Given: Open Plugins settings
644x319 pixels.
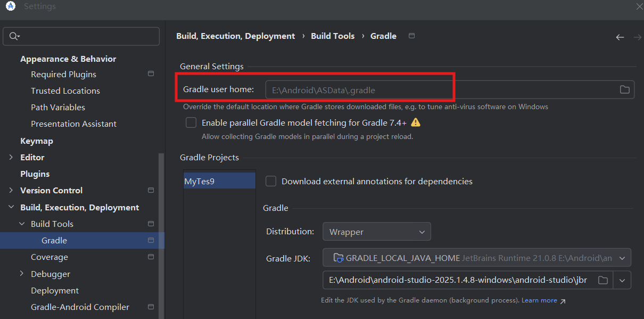Looking at the screenshot, I should pos(35,174).
